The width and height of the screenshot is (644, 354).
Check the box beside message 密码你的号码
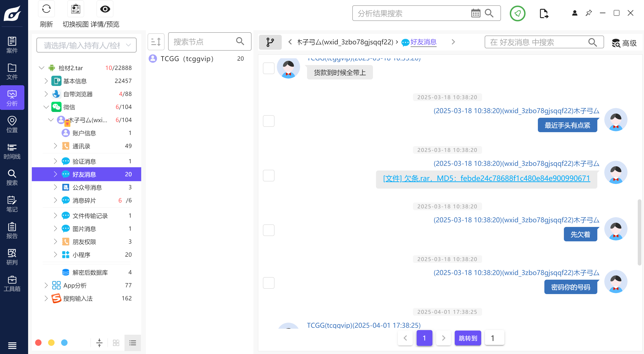click(268, 283)
